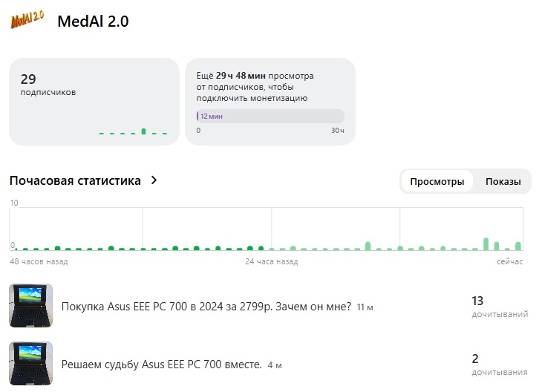Open the 29 subscribers card
This screenshot has height=392, width=539.
click(94, 101)
